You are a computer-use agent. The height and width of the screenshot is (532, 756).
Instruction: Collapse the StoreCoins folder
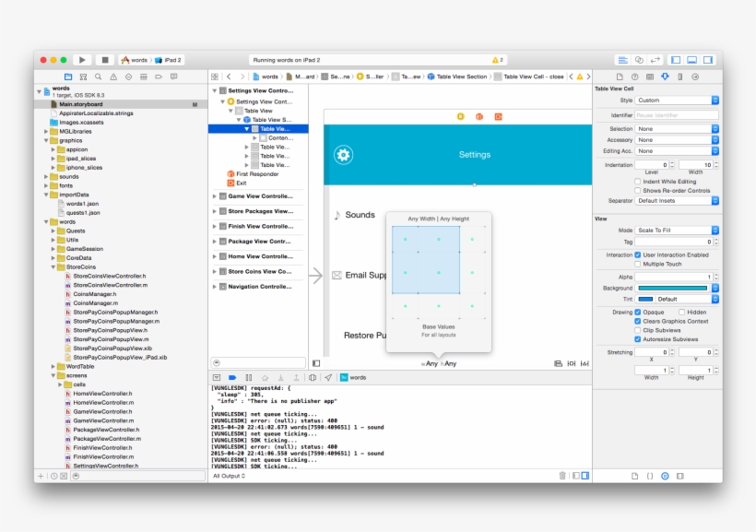point(53,266)
